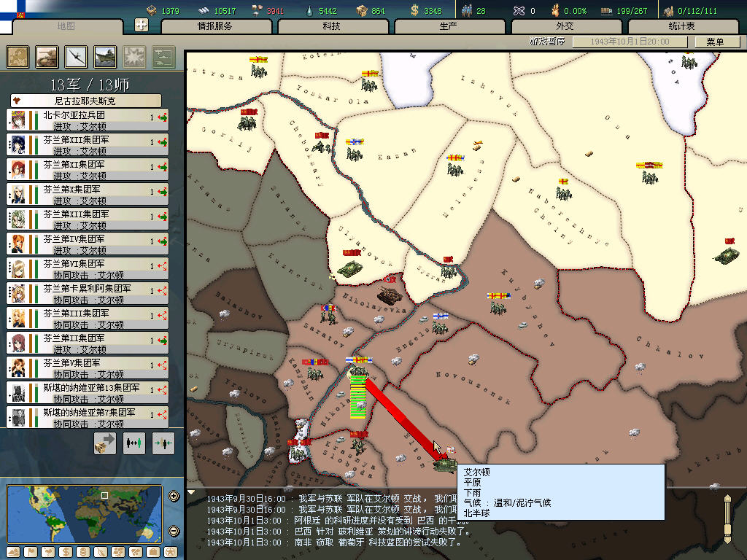Select the naval units warship icon
This screenshot has height=560, width=747.
click(x=105, y=56)
